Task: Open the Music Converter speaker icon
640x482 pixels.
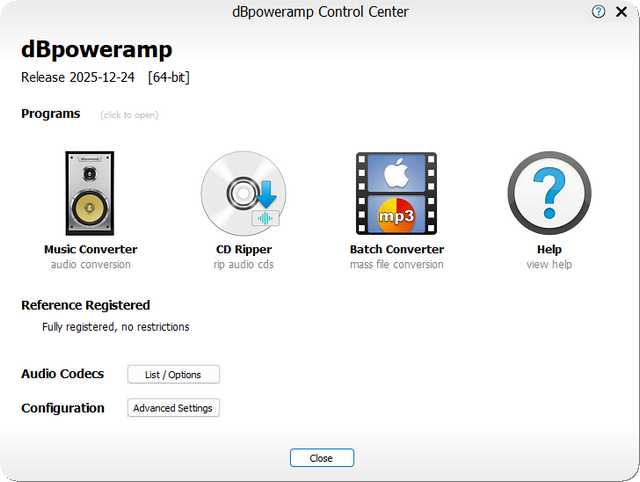Action: (x=90, y=193)
